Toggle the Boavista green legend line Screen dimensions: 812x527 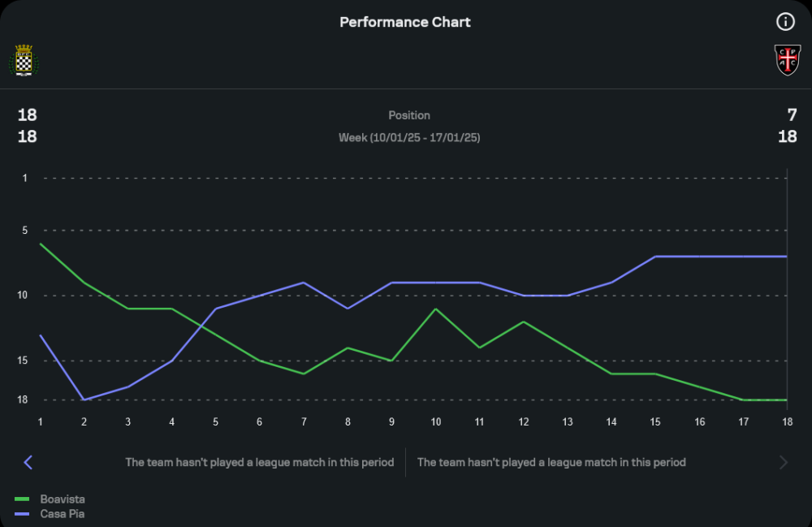(x=23, y=499)
